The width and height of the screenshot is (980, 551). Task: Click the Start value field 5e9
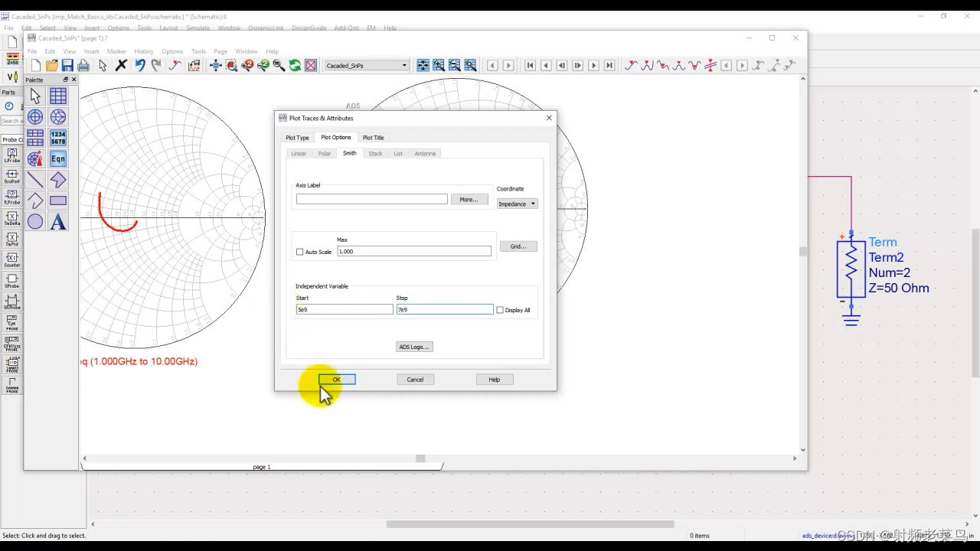(x=345, y=309)
